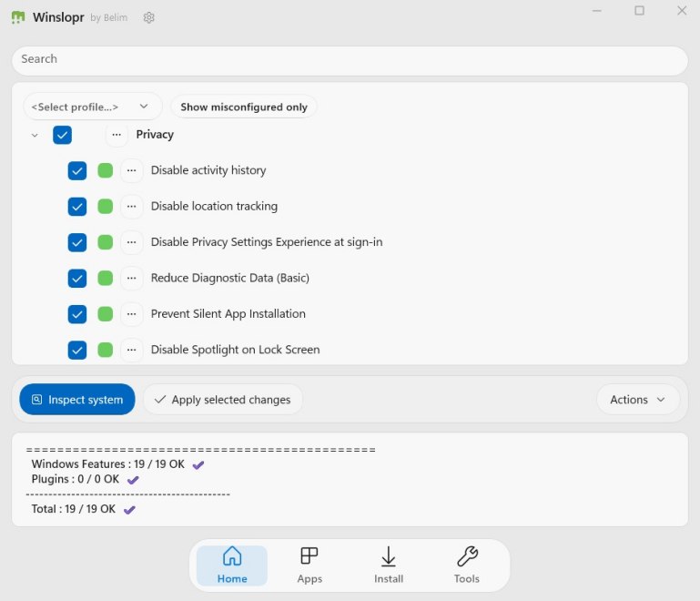Open options for Disable Privacy Settings Experience
The image size is (700, 601).
131,242
